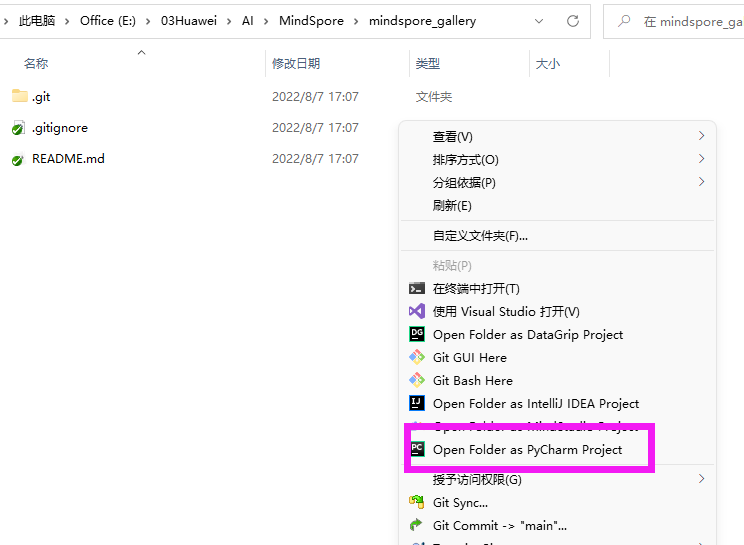Expand the 分组依据(P) submenu arrow
This screenshot has width=744, height=545.
(x=701, y=182)
